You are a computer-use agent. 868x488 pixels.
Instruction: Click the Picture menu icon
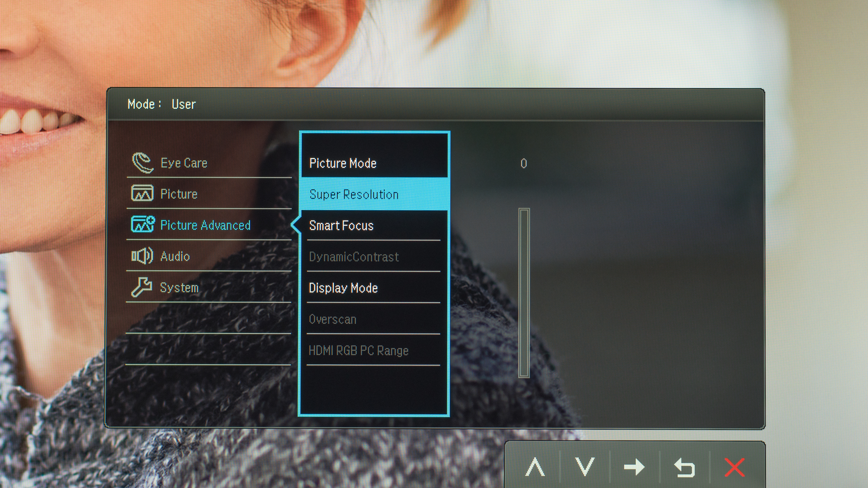(142, 193)
